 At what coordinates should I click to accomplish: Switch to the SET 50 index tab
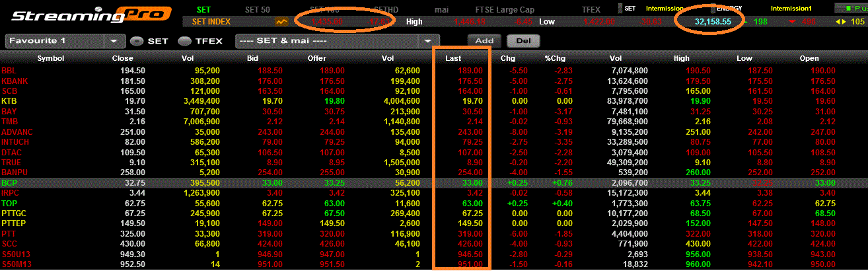point(258,9)
